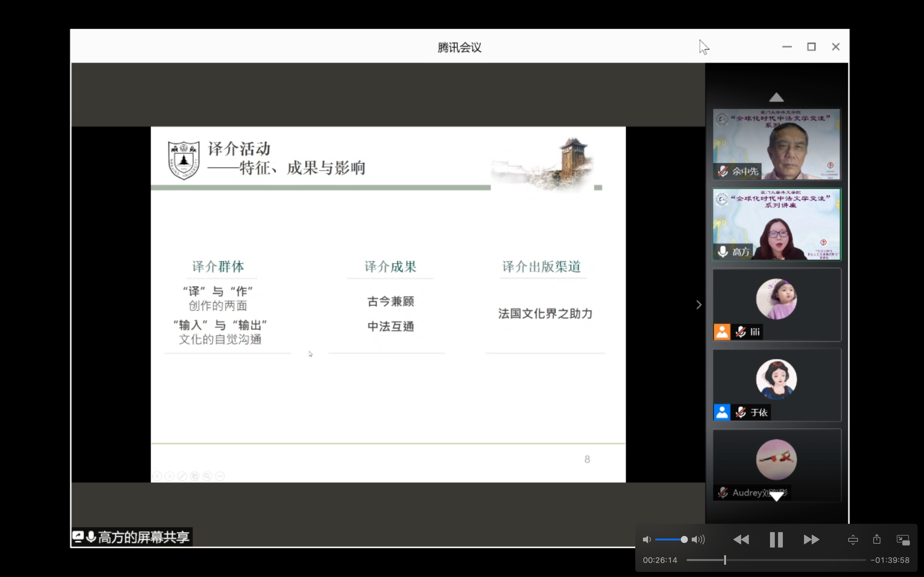
Task: Select 高方's video thumbnail
Action: point(777,224)
